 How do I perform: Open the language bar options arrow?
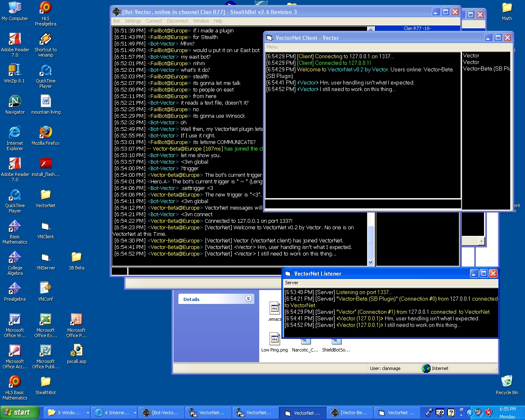pos(461,415)
